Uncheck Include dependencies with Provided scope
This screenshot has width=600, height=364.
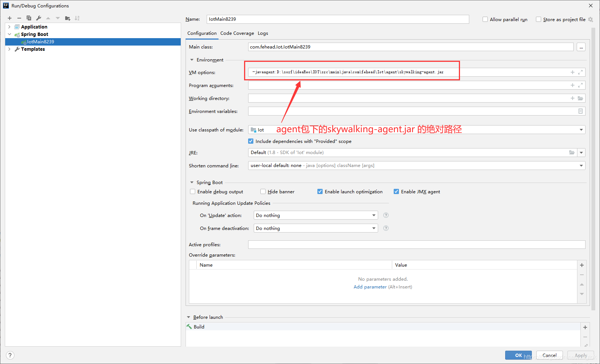point(251,141)
